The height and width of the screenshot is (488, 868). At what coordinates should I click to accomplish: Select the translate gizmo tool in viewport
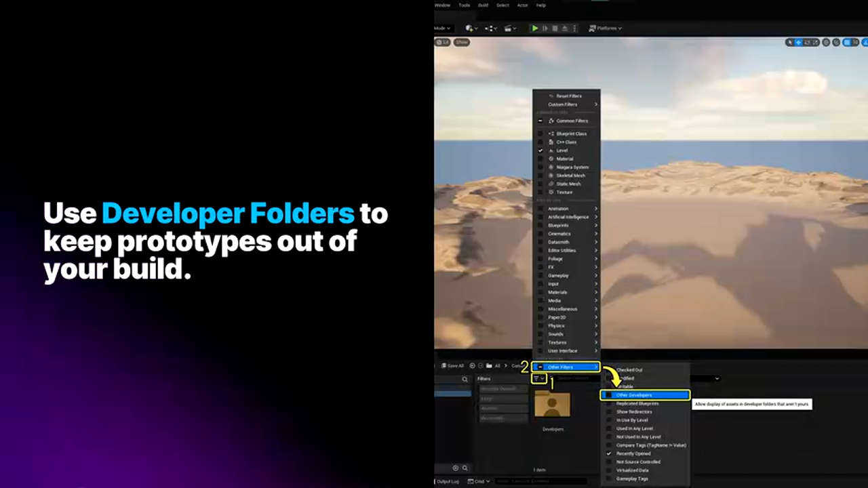click(798, 42)
